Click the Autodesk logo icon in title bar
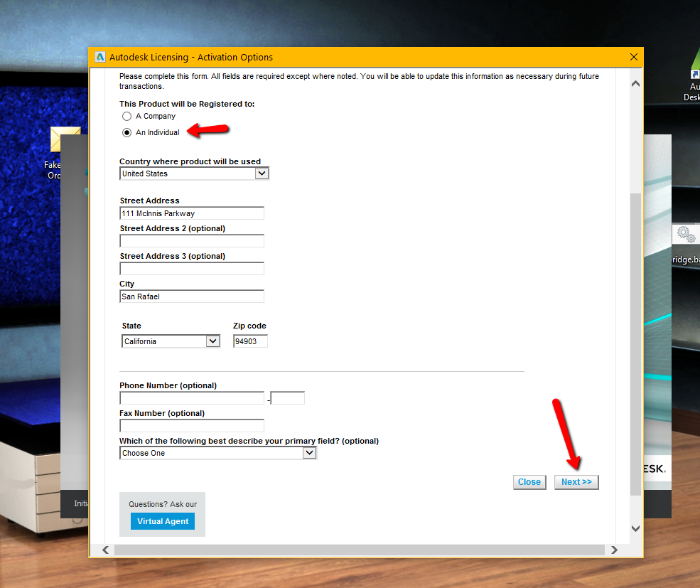The width and height of the screenshot is (700, 588). coord(100,57)
